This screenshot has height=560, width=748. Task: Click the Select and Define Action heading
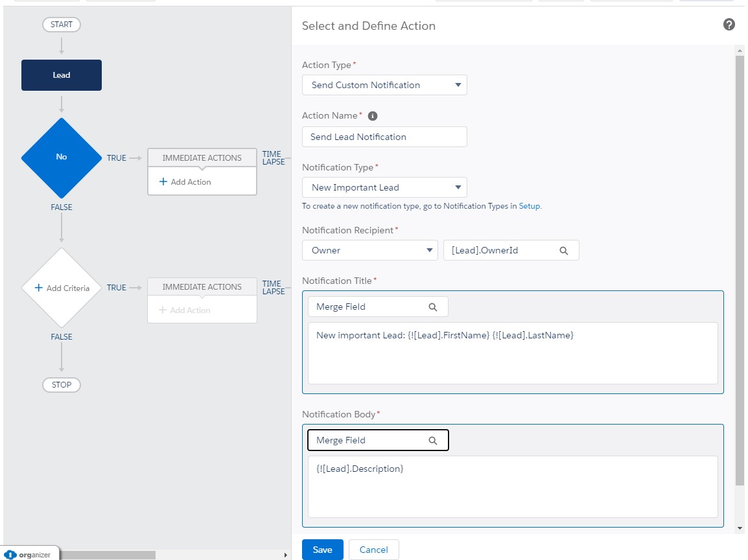[x=368, y=26]
